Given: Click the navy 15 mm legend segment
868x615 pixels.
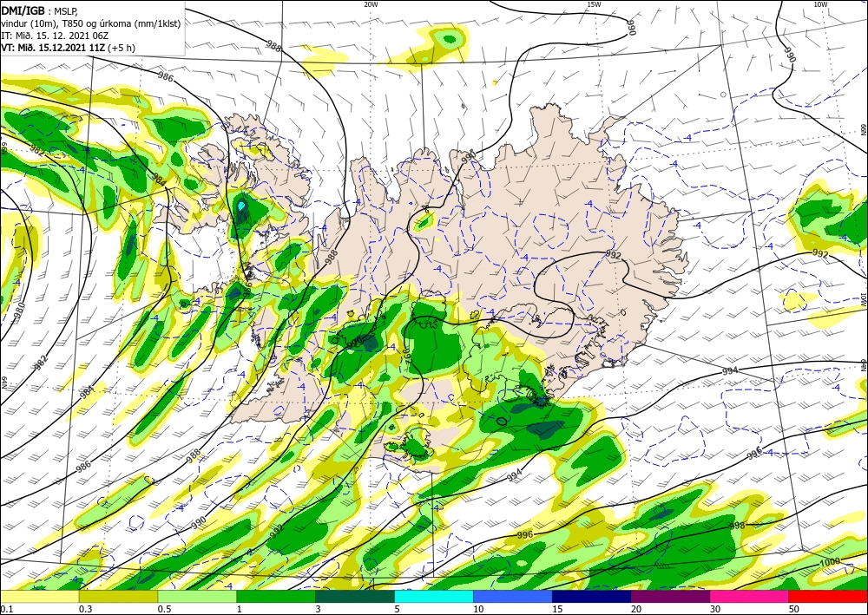Looking at the screenshot, I should [592, 597].
